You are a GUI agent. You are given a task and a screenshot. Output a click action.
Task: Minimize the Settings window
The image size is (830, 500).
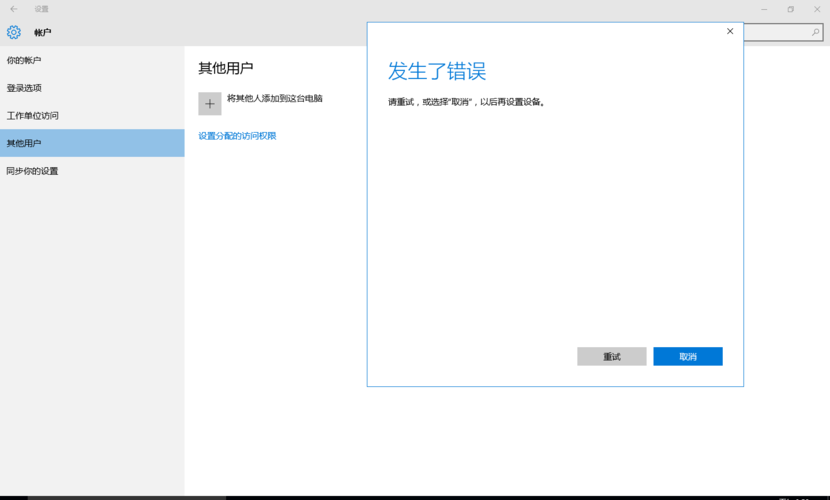click(764, 9)
